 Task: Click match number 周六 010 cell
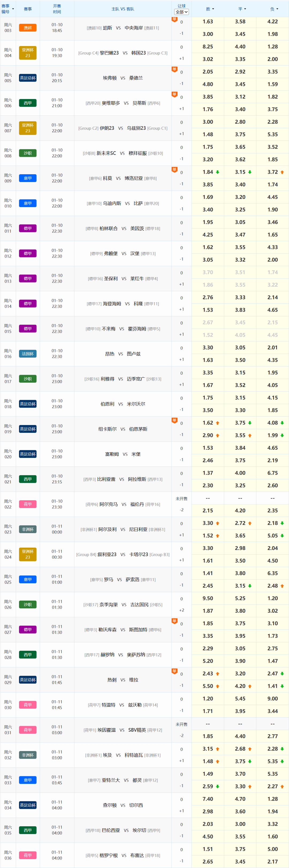coord(8,203)
